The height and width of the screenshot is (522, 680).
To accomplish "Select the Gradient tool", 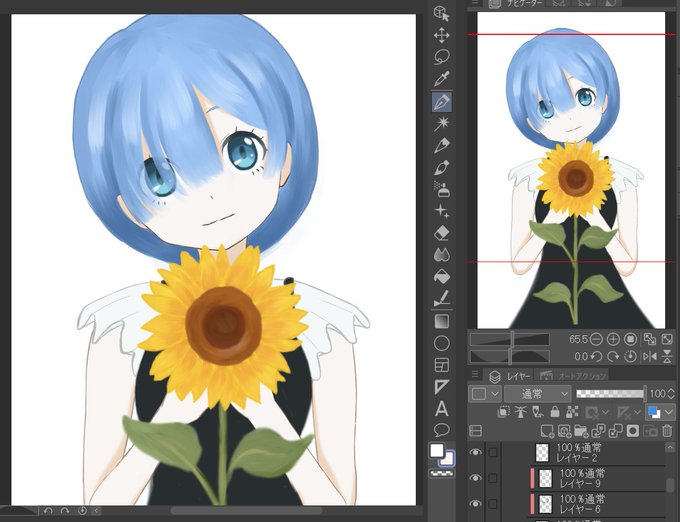I will click(x=441, y=321).
